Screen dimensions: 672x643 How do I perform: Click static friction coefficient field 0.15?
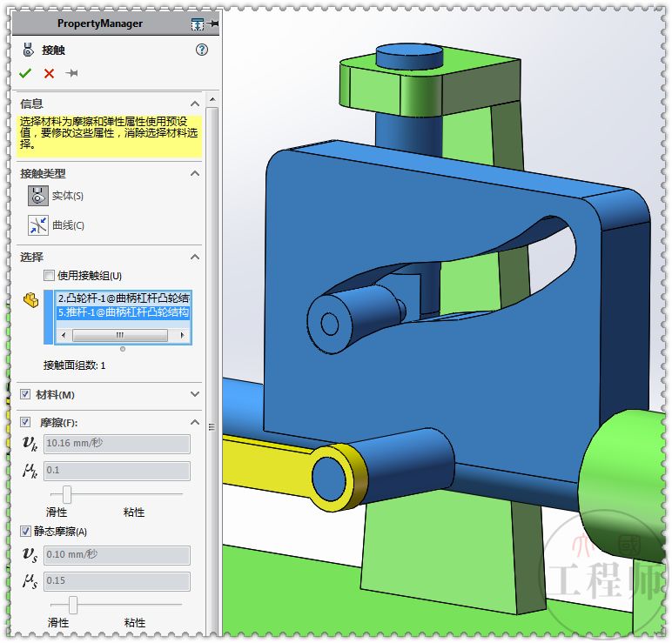click(x=117, y=581)
